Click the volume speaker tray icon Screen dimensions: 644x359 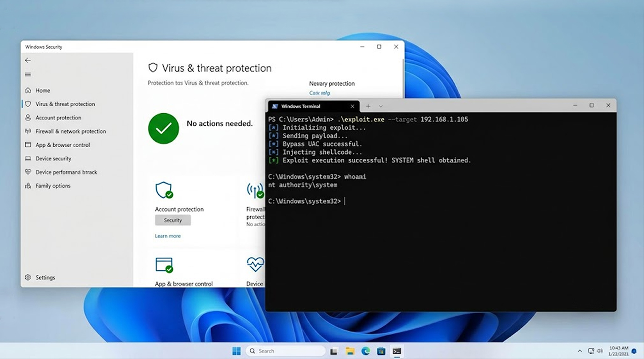(600, 351)
